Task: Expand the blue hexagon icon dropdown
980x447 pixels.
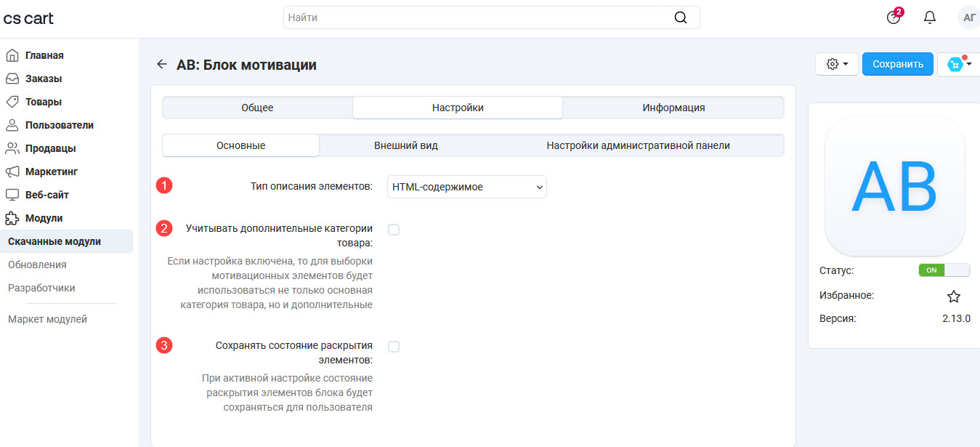Action: point(959,64)
